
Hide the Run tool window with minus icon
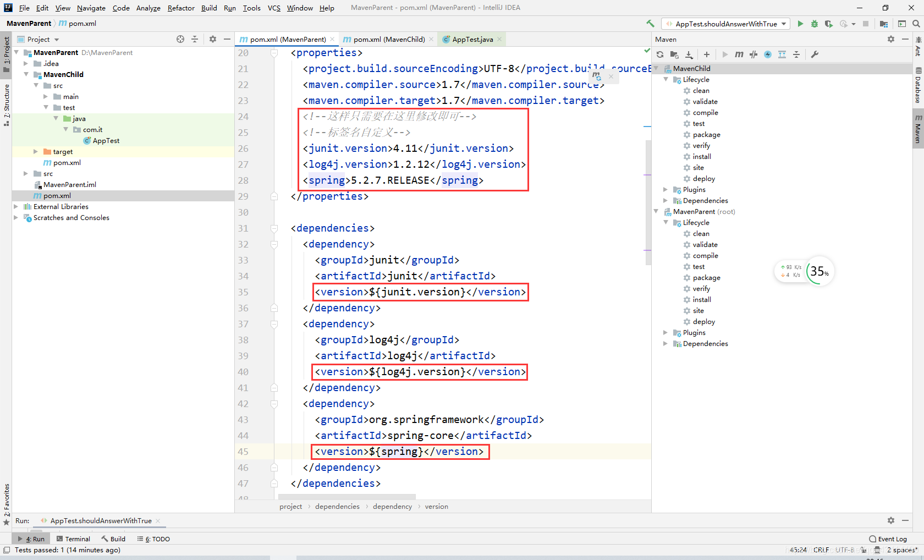[905, 520]
